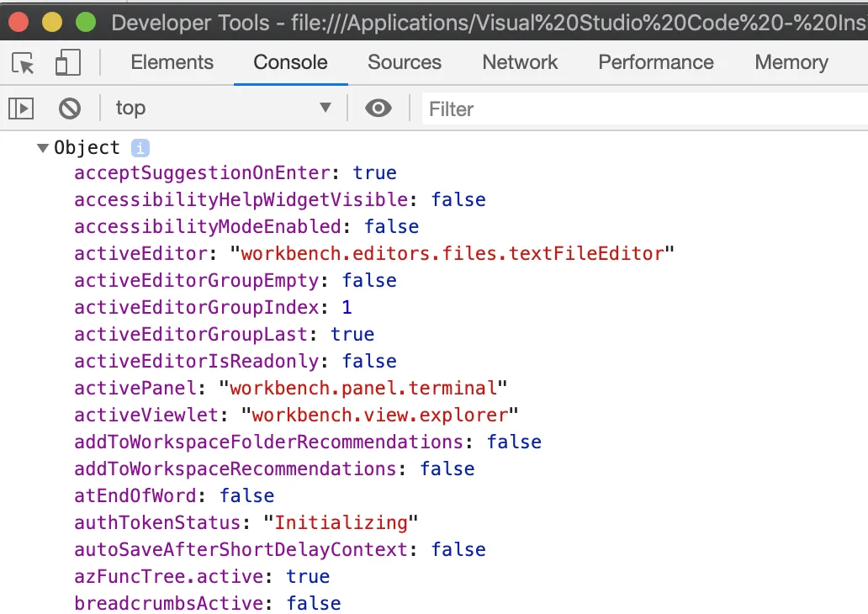The width and height of the screenshot is (868, 614).
Task: Click the activePanel terminal string value
Action: [363, 389]
